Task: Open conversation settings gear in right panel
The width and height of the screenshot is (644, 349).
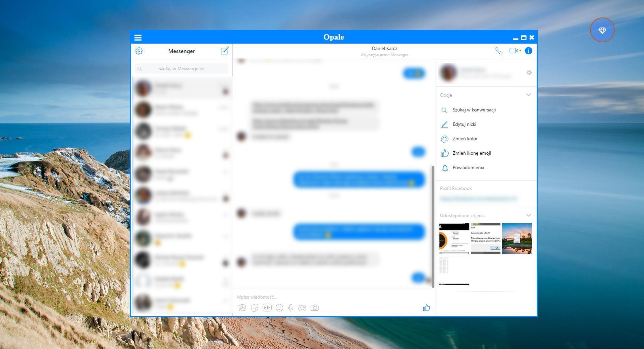Action: 529,72
